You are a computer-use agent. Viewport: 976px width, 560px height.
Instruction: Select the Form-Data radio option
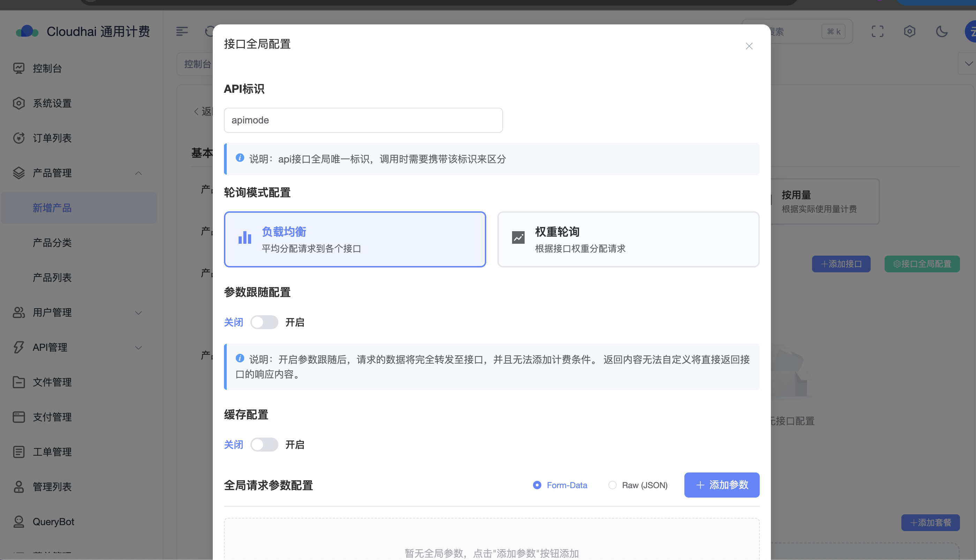(560, 485)
